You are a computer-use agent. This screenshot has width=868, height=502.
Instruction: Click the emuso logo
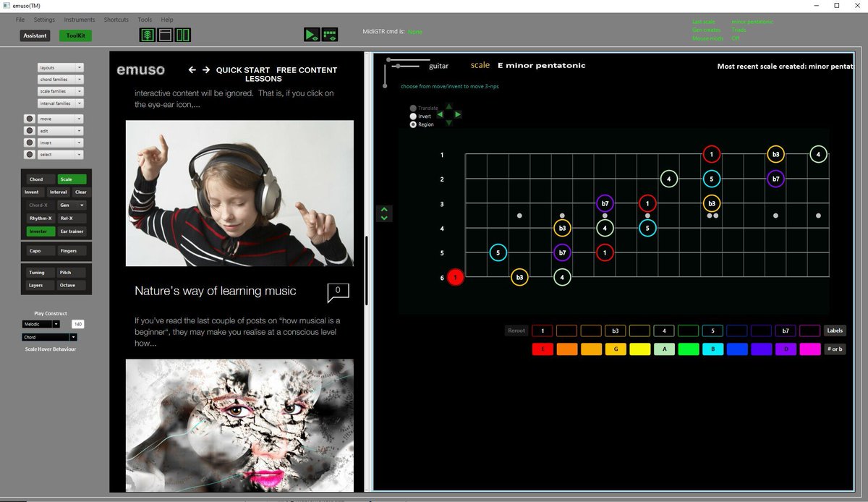click(141, 70)
